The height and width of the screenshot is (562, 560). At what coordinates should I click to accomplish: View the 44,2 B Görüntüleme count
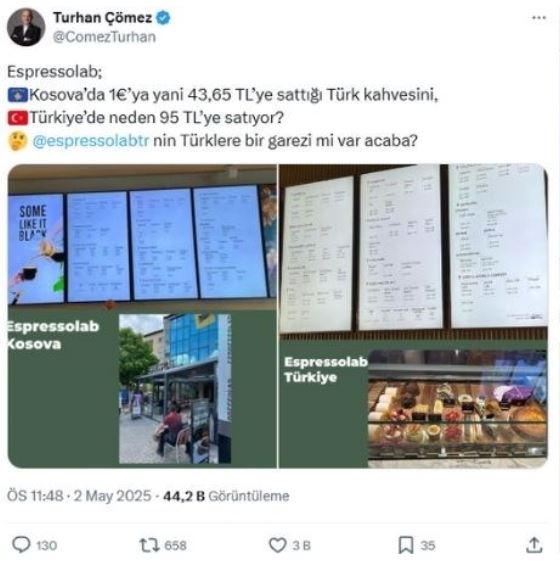click(x=226, y=496)
